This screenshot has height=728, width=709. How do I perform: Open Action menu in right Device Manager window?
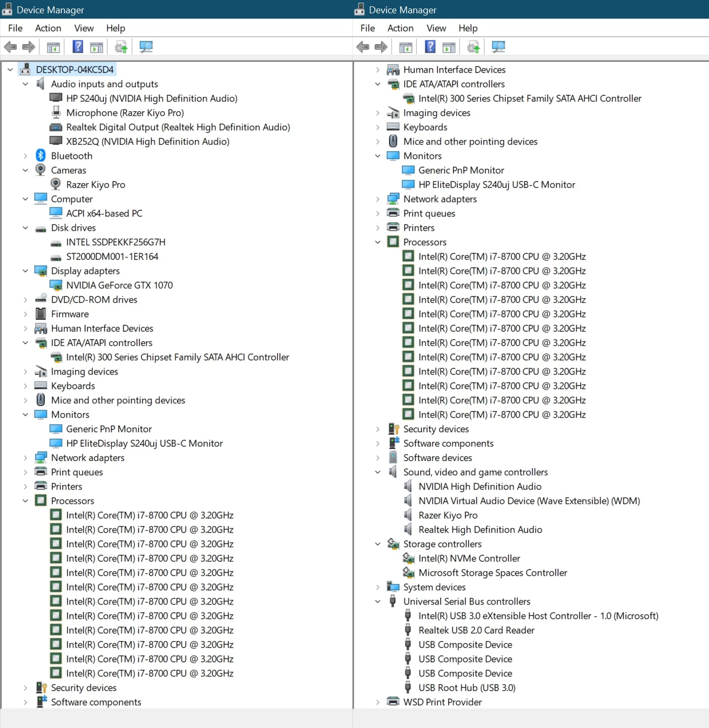point(400,28)
